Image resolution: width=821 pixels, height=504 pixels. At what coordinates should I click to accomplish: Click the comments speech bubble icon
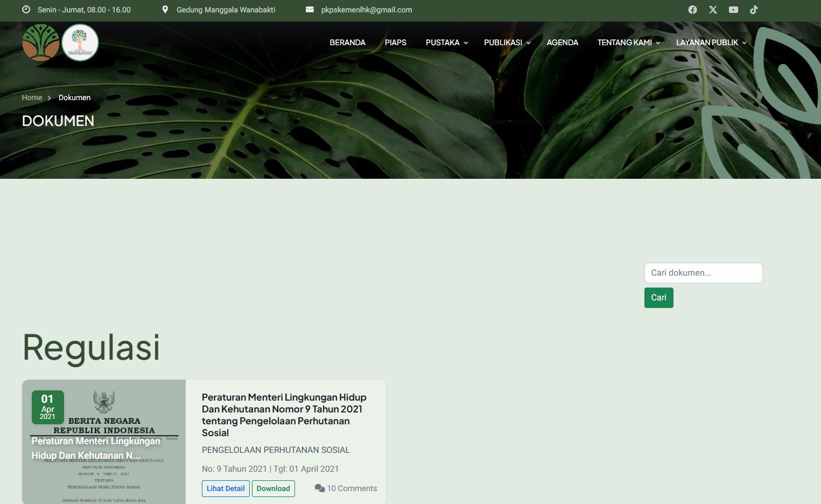(x=319, y=488)
